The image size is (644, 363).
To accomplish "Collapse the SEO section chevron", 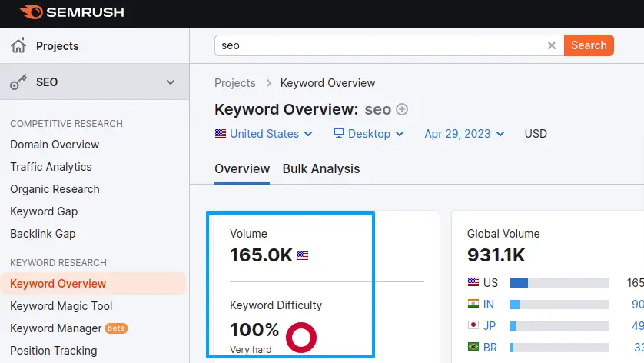I will [x=171, y=82].
